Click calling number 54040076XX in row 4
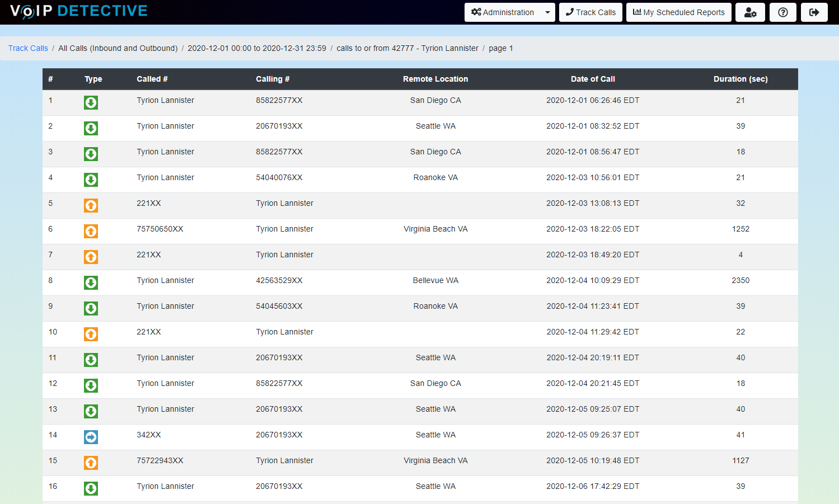This screenshot has width=839, height=504. (279, 177)
